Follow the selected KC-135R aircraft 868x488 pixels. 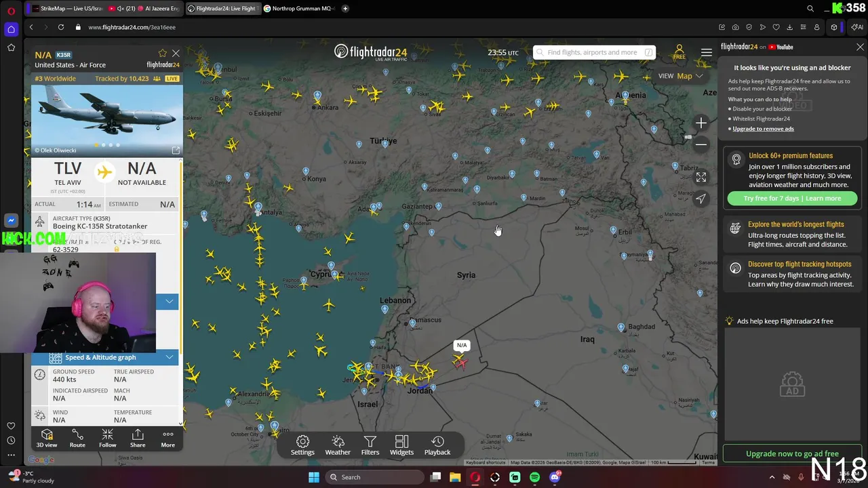click(x=107, y=438)
